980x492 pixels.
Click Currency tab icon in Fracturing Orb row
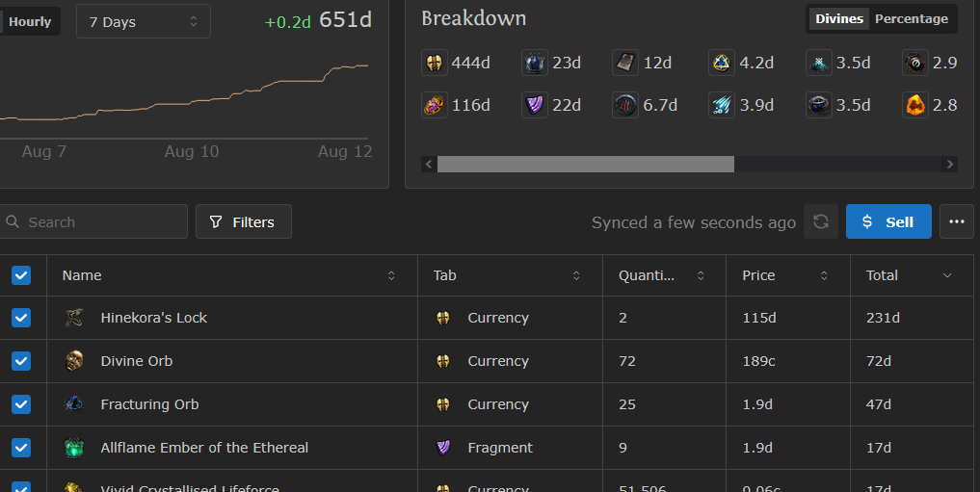(x=443, y=404)
